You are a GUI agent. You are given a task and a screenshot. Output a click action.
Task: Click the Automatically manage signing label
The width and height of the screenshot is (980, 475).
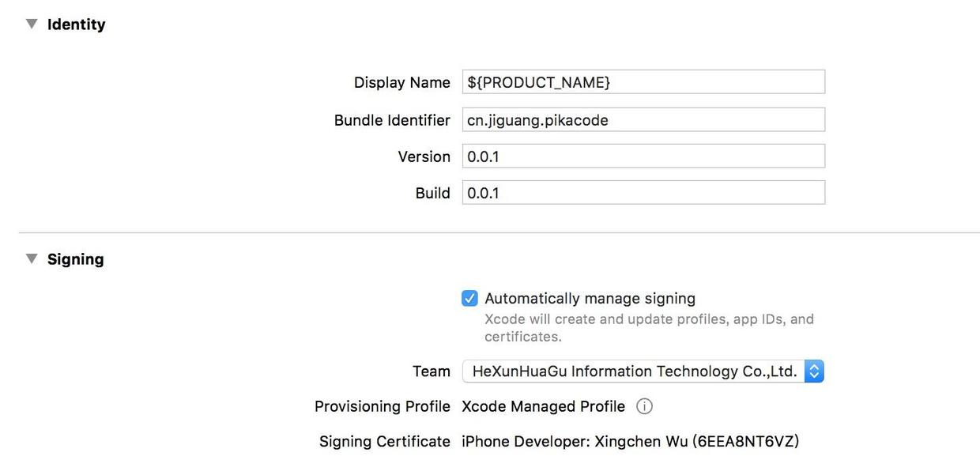point(590,298)
